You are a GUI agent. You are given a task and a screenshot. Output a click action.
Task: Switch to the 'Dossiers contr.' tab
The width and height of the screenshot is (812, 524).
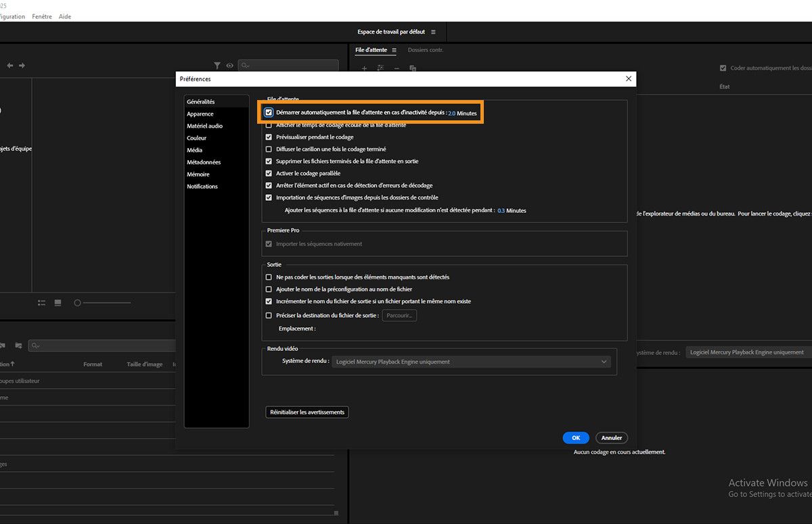point(425,49)
